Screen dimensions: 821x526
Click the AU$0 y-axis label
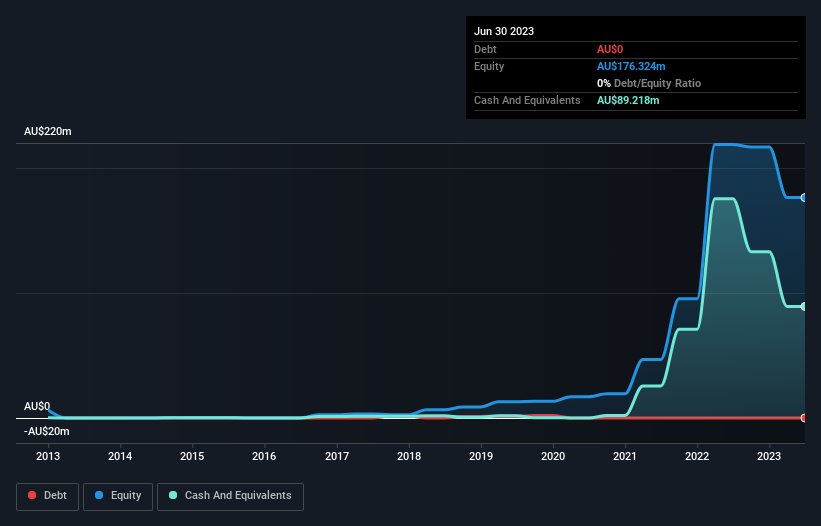click(x=37, y=406)
